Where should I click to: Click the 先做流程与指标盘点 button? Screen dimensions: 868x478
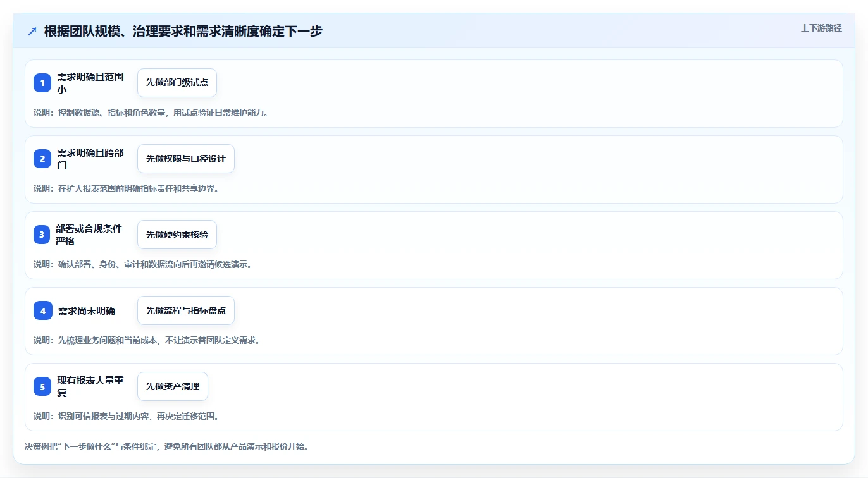pos(186,310)
